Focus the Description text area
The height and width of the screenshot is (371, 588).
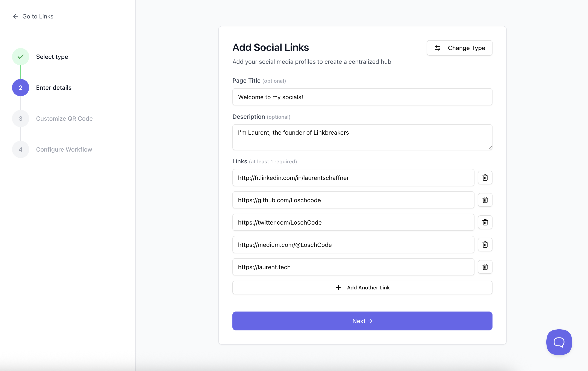click(362, 137)
